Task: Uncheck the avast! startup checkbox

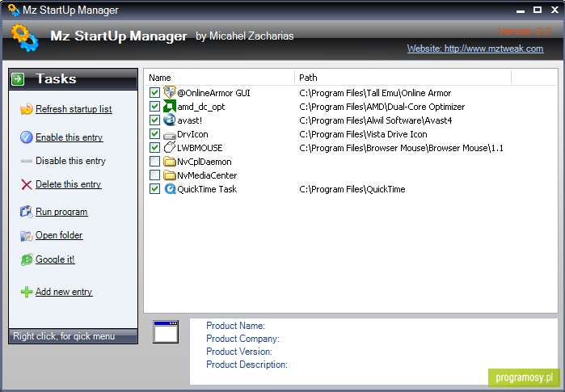Action: [154, 120]
